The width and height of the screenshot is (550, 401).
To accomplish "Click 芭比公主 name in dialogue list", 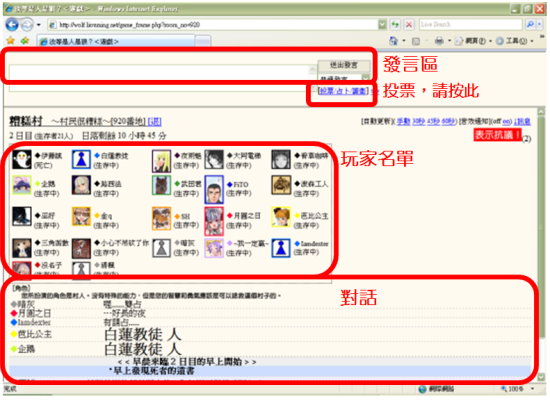I will point(34,334).
